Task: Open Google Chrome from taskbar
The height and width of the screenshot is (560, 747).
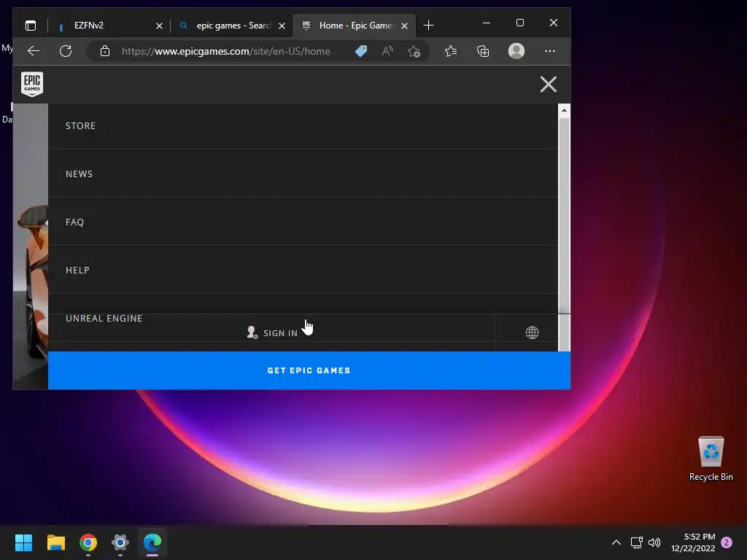Action: coord(88,542)
